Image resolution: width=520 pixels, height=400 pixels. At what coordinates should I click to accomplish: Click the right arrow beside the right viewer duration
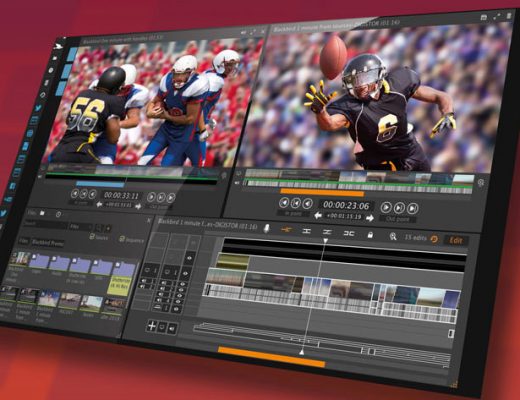tap(370, 218)
